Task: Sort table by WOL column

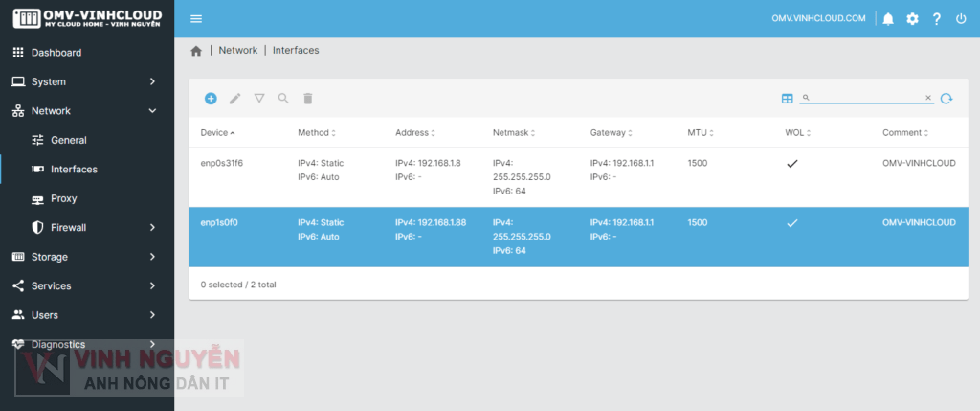Action: pos(798,132)
